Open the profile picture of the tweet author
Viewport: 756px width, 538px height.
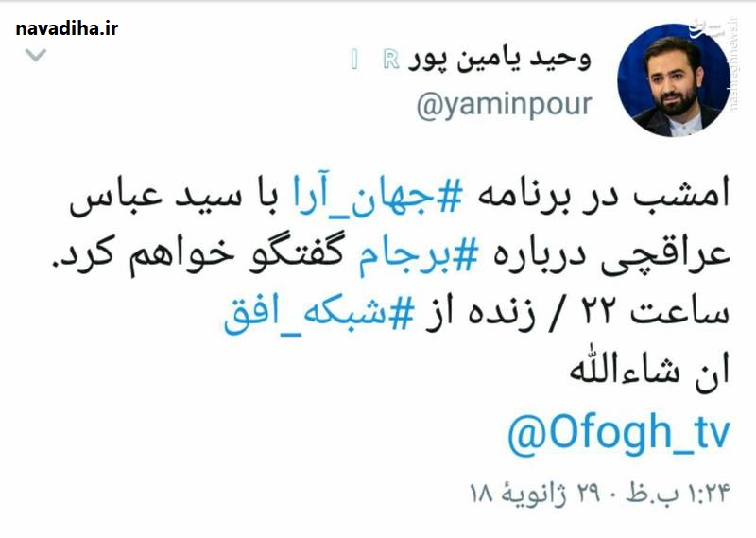pyautogui.click(x=674, y=80)
